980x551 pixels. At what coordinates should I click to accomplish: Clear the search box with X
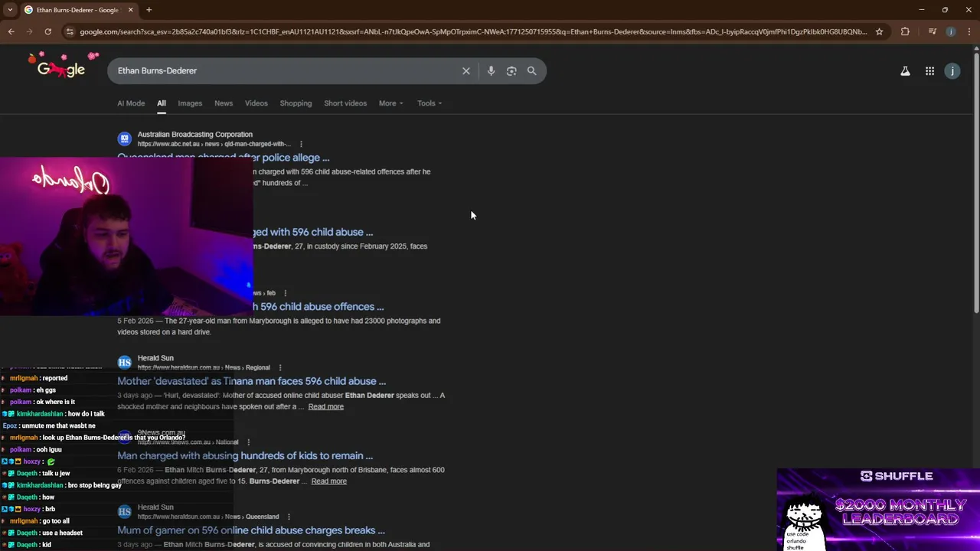coord(465,70)
